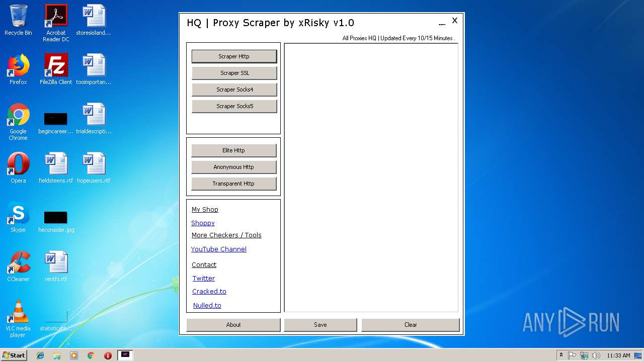Screen dimensions: 644x362
Task: Follow the Nulled.to link
Action: click(x=207, y=305)
